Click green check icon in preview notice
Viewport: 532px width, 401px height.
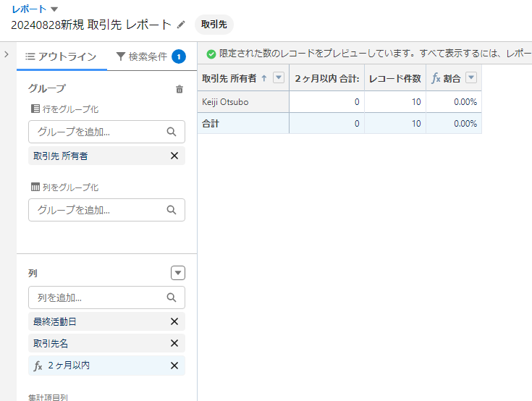click(211, 54)
